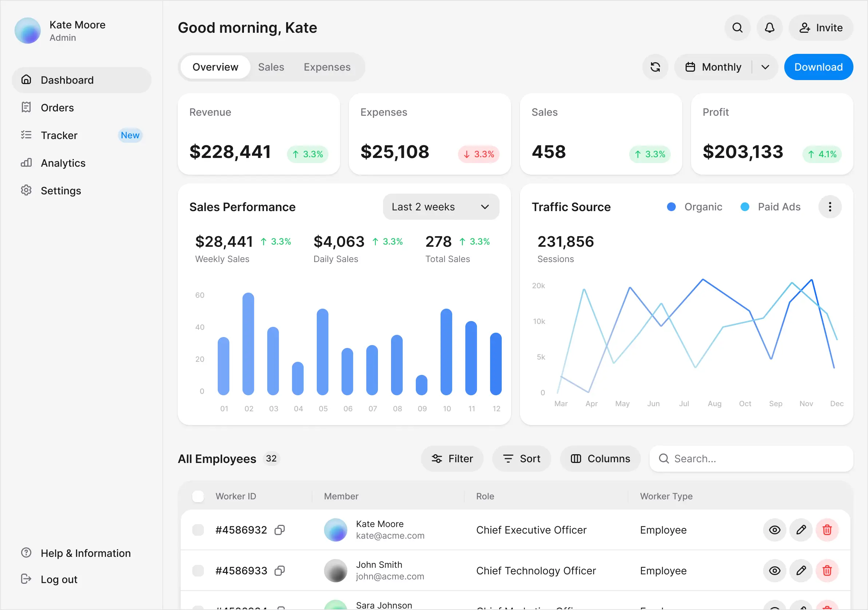
Task: Switch to the Expenses tab
Action: (x=327, y=67)
